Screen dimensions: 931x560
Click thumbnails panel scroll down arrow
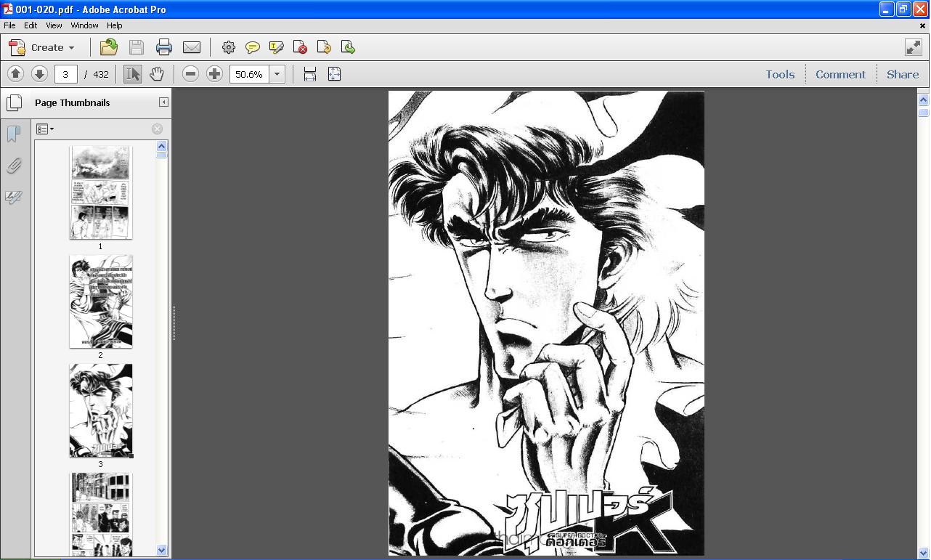point(162,551)
